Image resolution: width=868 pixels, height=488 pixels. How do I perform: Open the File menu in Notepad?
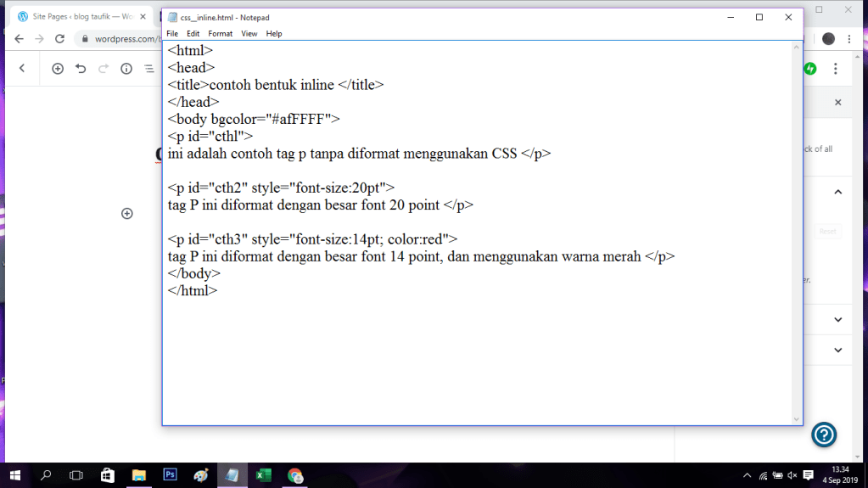point(172,34)
